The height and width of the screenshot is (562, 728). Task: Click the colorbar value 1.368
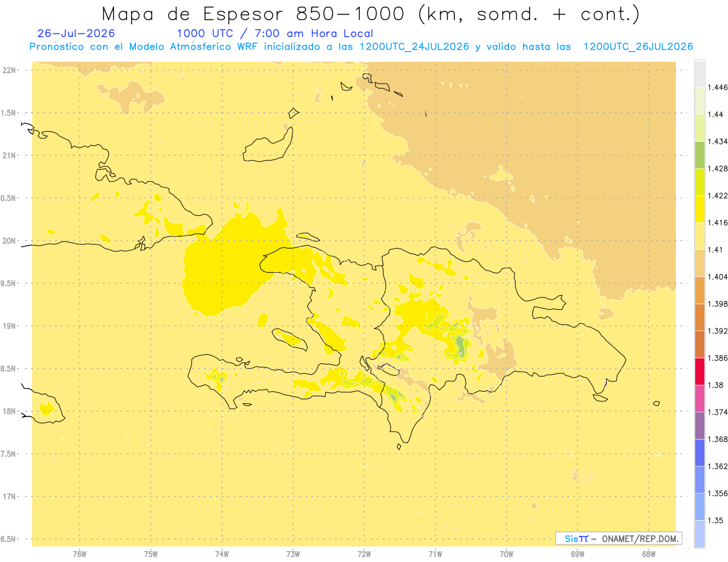point(718,439)
